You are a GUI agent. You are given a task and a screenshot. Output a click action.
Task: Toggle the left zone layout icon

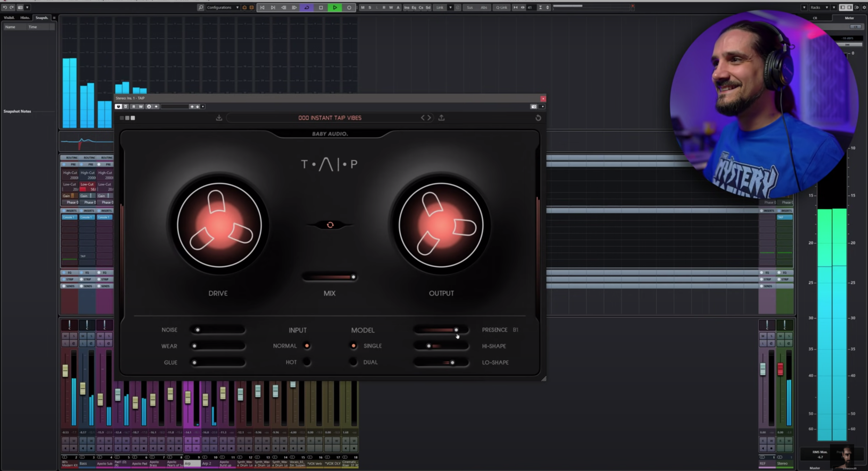pyautogui.click(x=842, y=7)
